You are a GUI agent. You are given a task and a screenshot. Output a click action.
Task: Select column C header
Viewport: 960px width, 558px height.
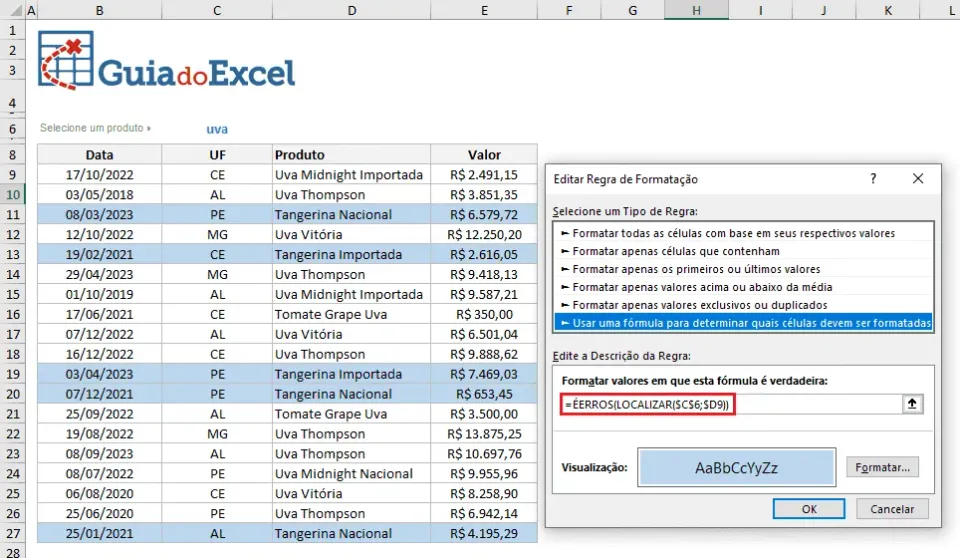[x=217, y=10]
